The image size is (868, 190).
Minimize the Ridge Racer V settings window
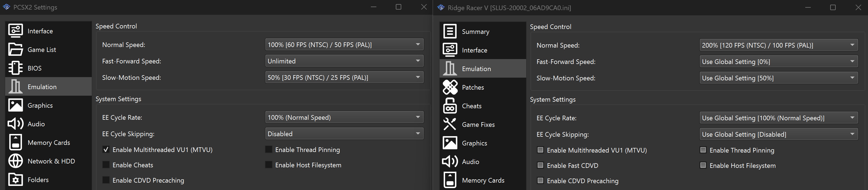tap(808, 7)
